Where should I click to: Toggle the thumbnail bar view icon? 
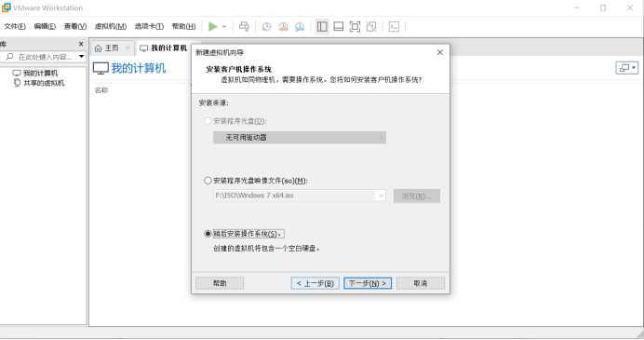tap(339, 27)
